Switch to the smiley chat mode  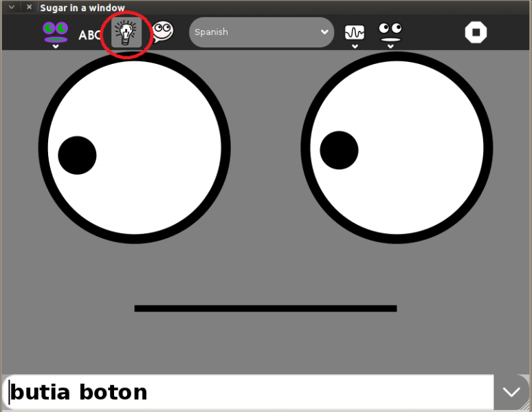coord(162,32)
